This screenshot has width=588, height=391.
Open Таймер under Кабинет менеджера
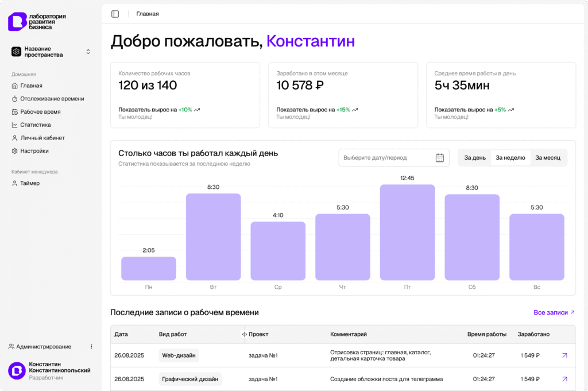30,183
